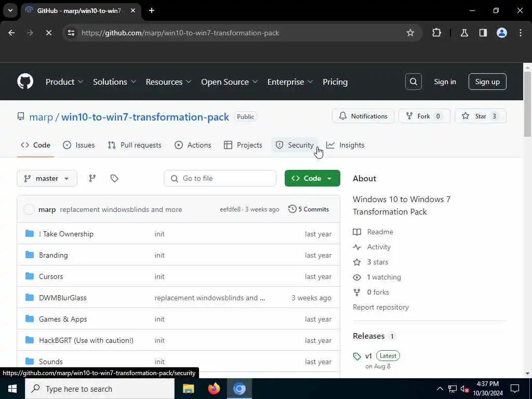This screenshot has height=399, width=532.
Task: Open the '! Take Ownership' folder
Action: (66, 234)
